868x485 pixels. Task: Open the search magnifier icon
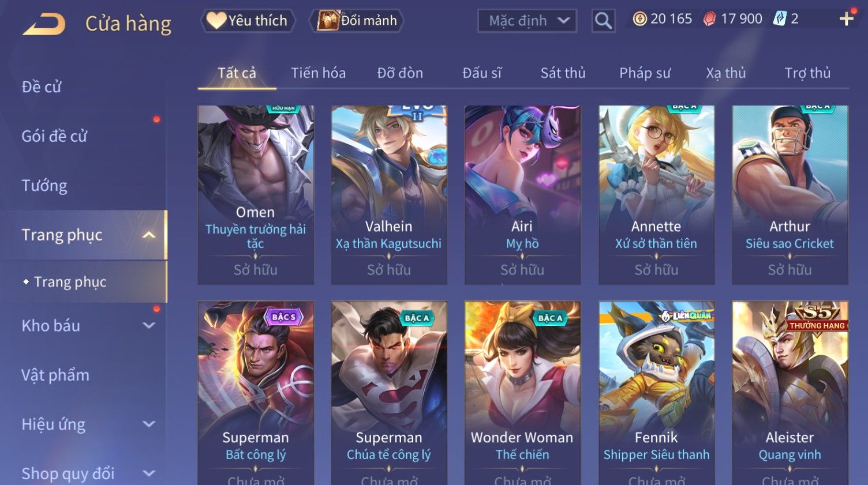tap(603, 21)
